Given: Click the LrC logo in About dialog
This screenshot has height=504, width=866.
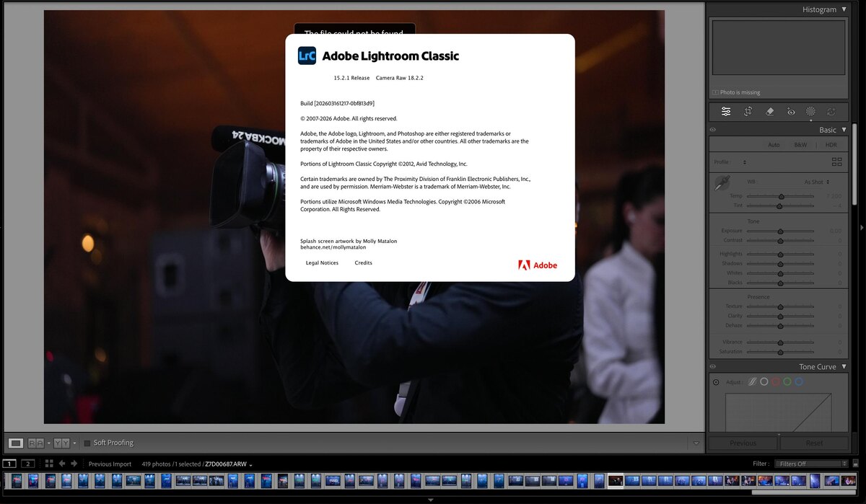Looking at the screenshot, I should pyautogui.click(x=307, y=56).
